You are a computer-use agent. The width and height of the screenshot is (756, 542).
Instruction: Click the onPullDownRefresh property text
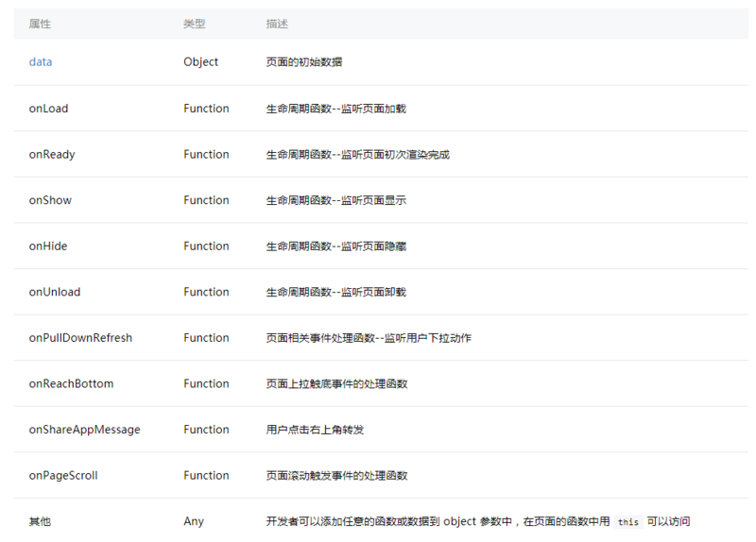pyautogui.click(x=80, y=338)
